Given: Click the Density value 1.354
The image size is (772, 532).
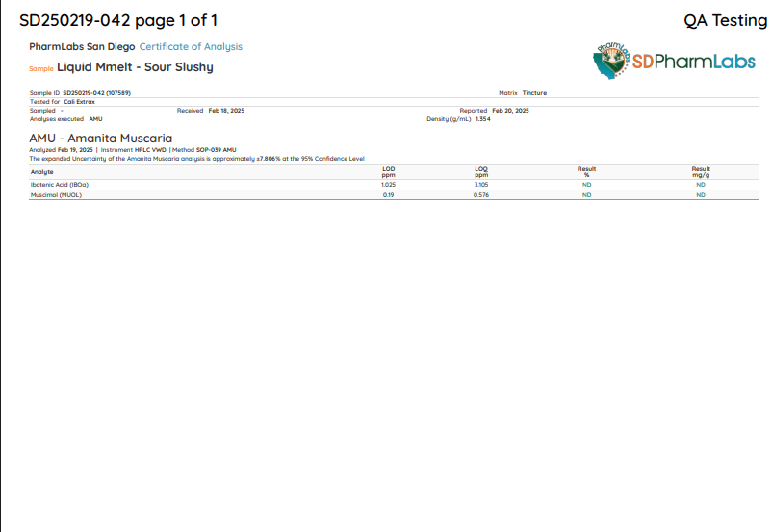Looking at the screenshot, I should tap(482, 119).
